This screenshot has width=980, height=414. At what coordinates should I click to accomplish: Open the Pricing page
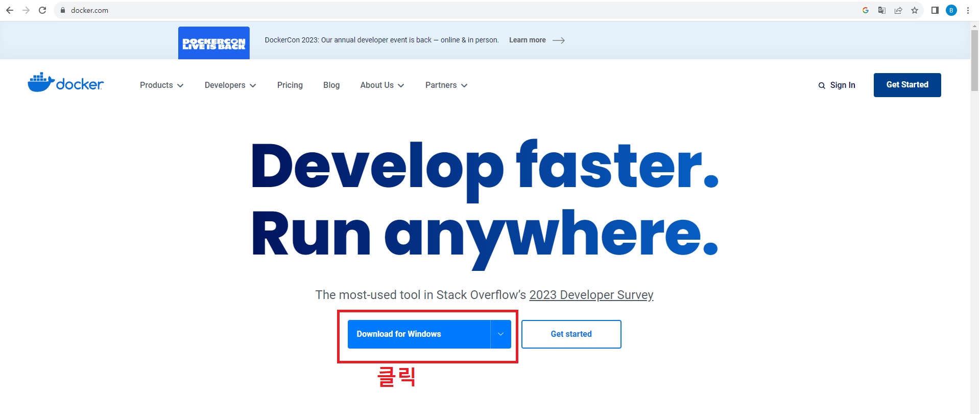coord(290,85)
